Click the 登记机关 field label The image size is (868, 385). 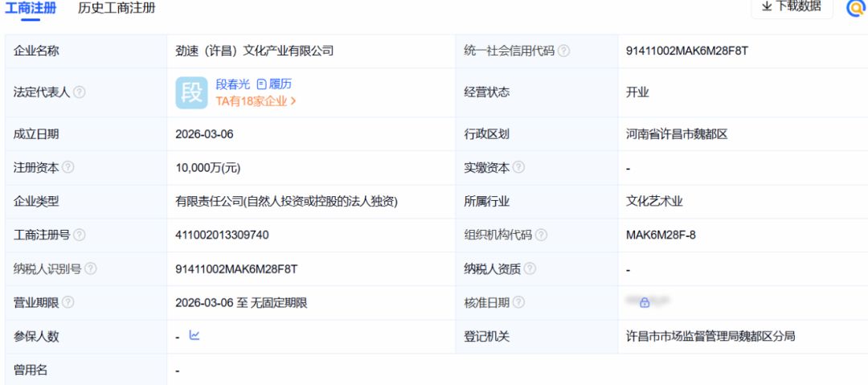(486, 336)
